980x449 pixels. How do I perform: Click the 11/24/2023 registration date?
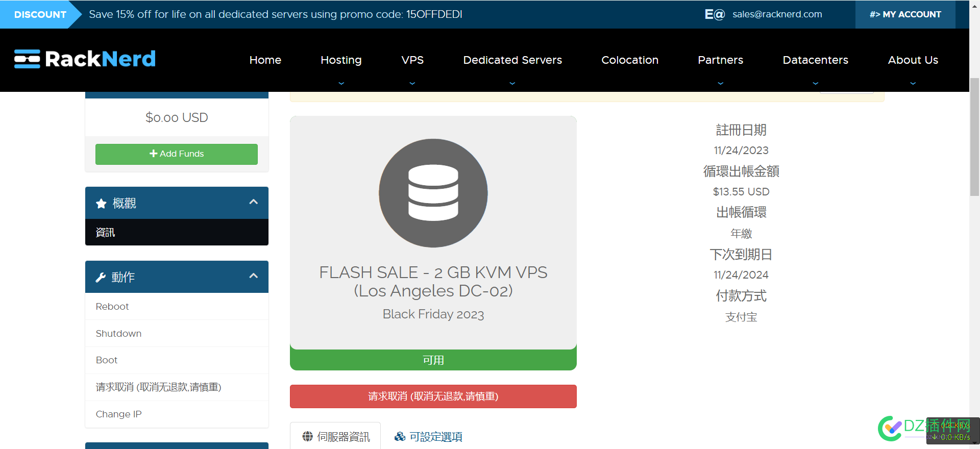(741, 151)
